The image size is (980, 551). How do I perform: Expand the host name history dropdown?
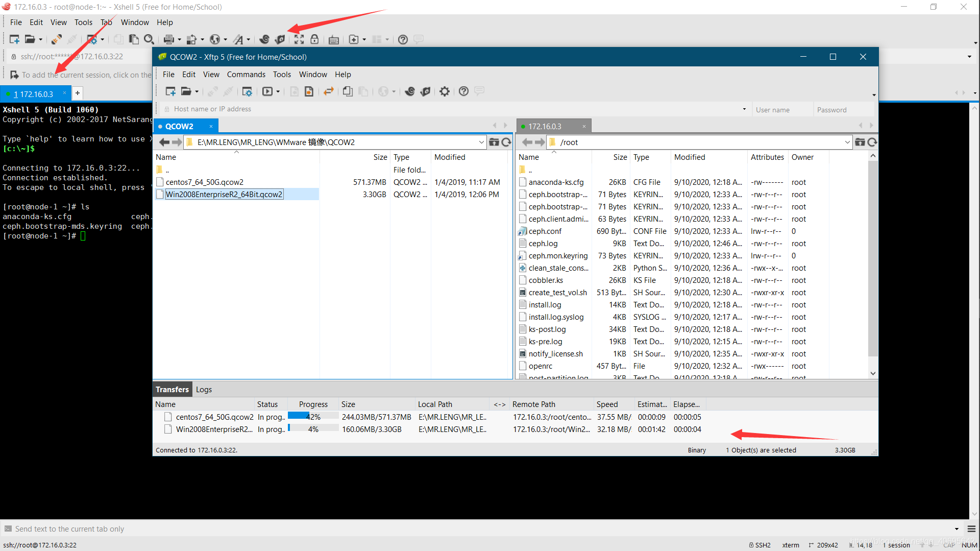(744, 109)
